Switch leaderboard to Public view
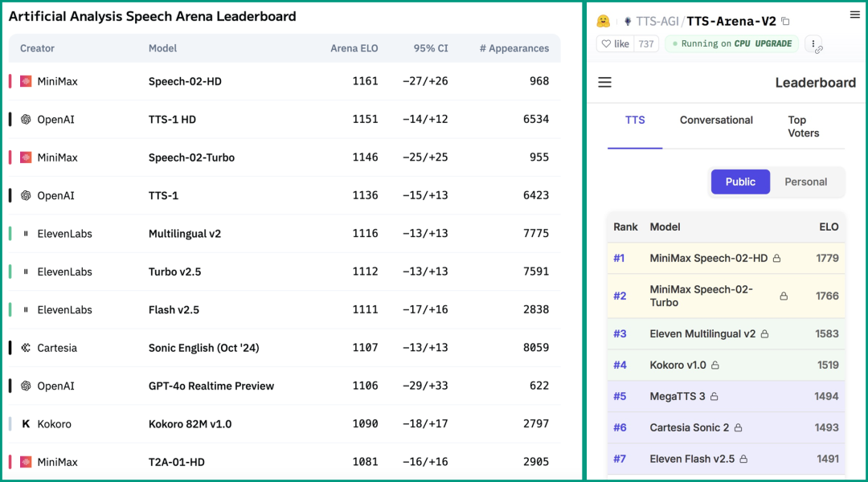 (x=740, y=182)
